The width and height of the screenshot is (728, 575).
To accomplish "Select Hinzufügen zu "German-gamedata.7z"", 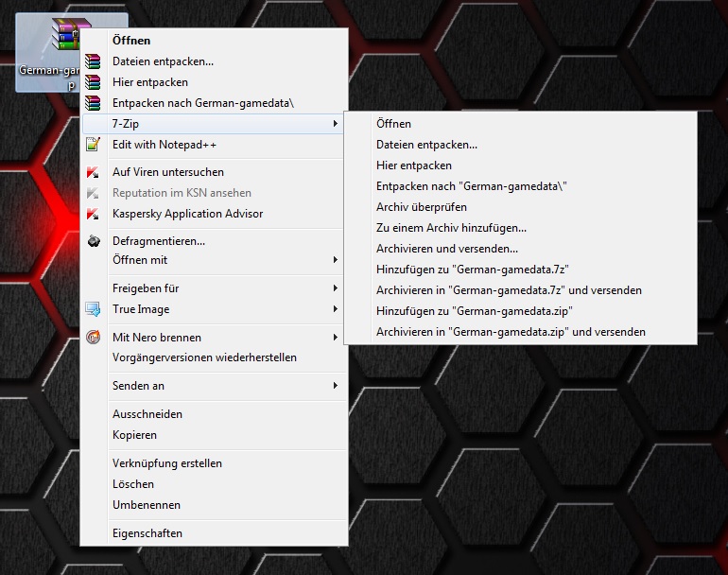I will click(x=520, y=270).
